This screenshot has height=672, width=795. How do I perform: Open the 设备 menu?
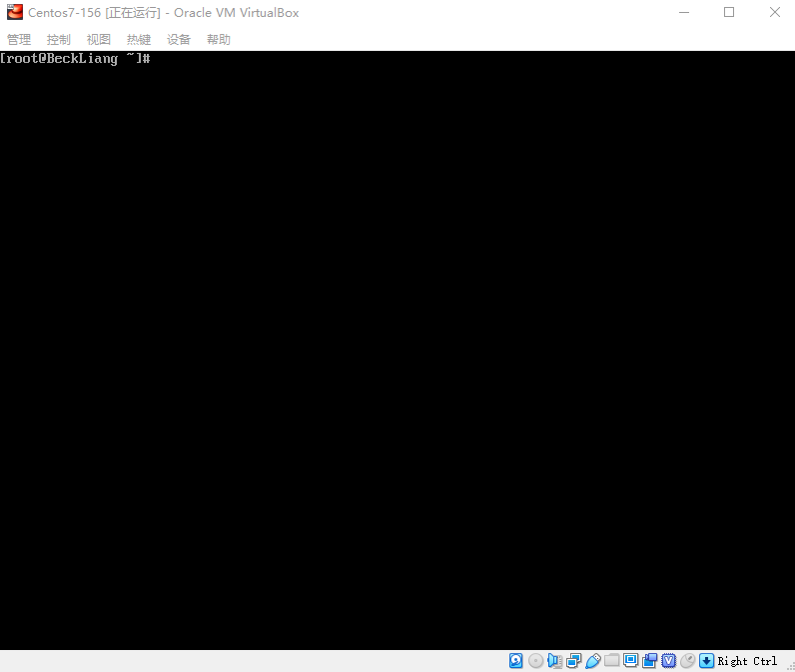point(179,40)
